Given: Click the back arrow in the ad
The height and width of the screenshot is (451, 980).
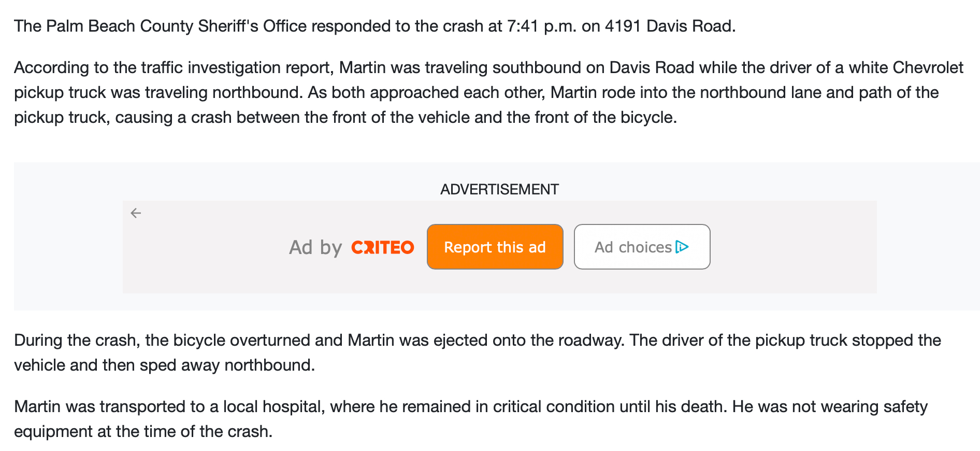Looking at the screenshot, I should point(136,213).
